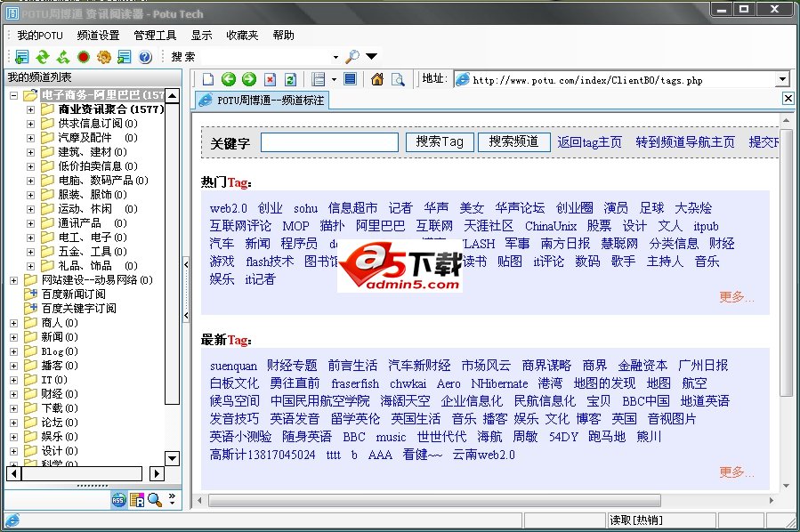Open the 我的POTU menu

click(x=40, y=36)
